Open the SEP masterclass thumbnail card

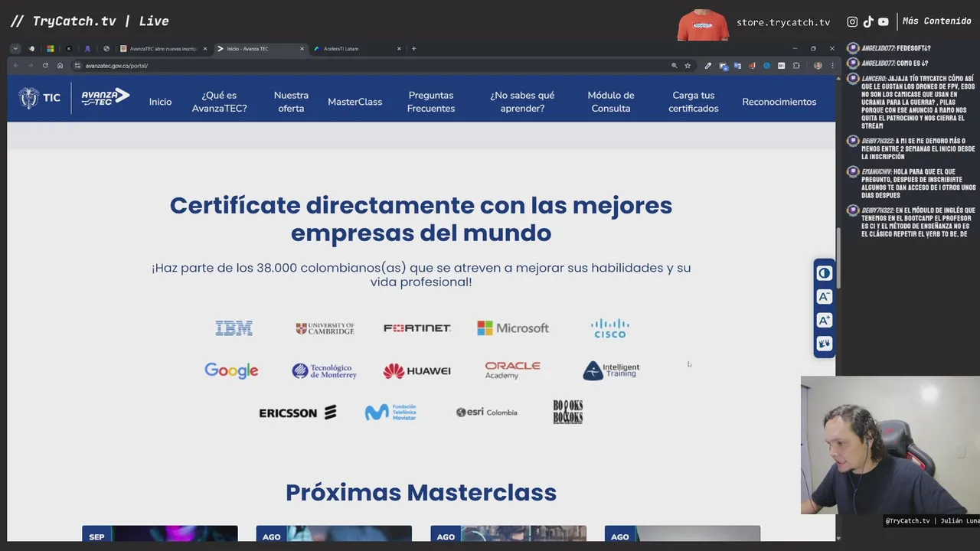click(x=160, y=533)
